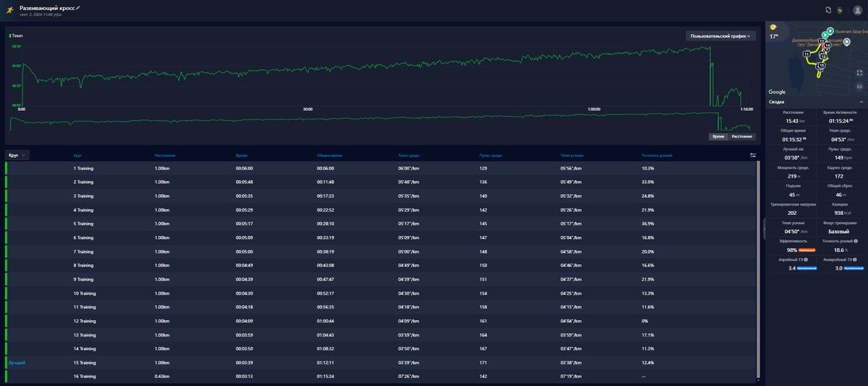Open the Пользовательский график dropdown
Viewport: 868px width, 386px height.
coord(720,35)
